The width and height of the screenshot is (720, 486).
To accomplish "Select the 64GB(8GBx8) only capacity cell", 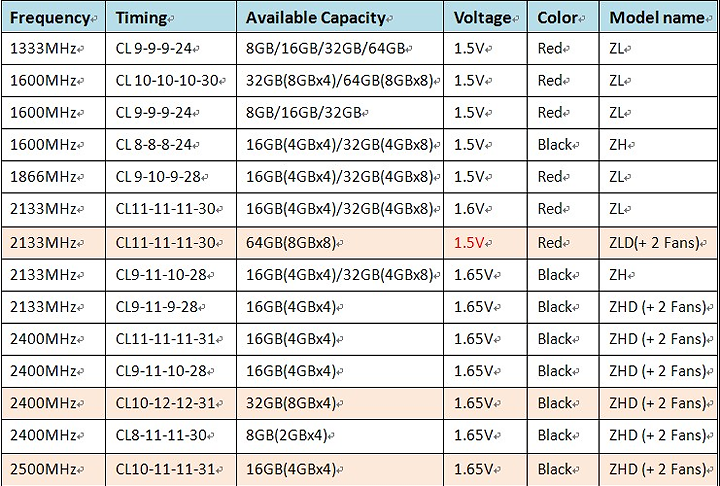I will (x=290, y=242).
